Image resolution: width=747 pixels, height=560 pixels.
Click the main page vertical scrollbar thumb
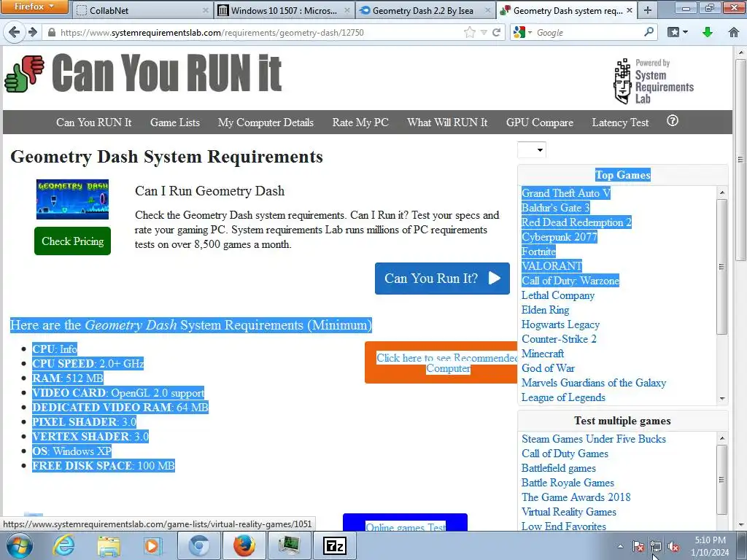pyautogui.click(x=740, y=159)
